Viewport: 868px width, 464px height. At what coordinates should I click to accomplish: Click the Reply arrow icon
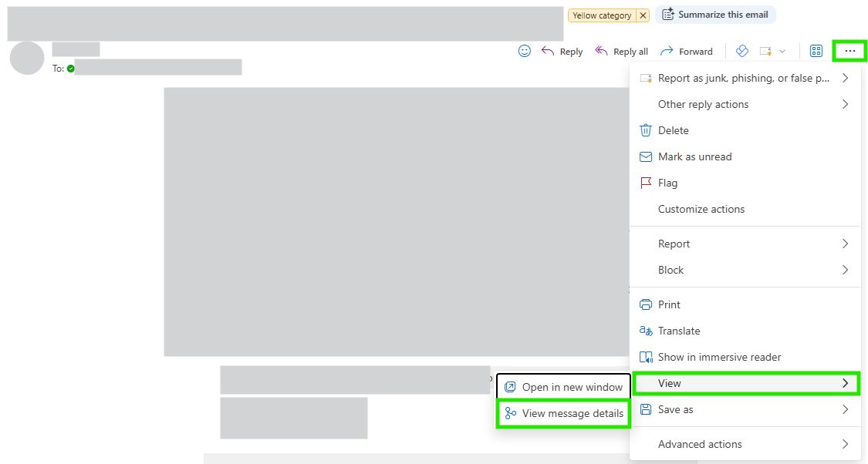pos(548,51)
